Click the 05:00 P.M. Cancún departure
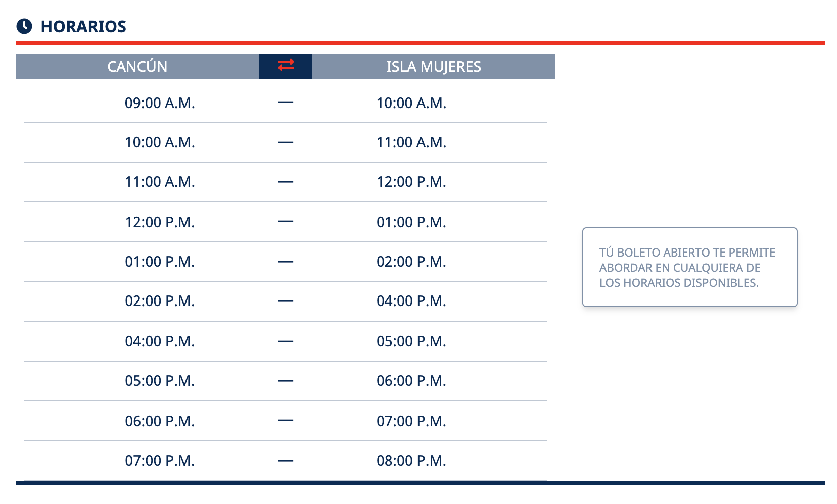The height and width of the screenshot is (504, 837). coord(160,381)
